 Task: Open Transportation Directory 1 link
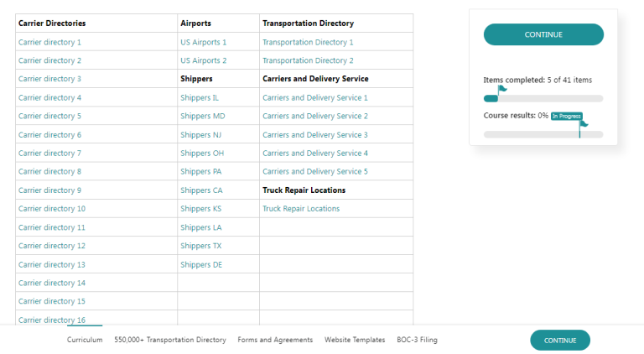[308, 42]
